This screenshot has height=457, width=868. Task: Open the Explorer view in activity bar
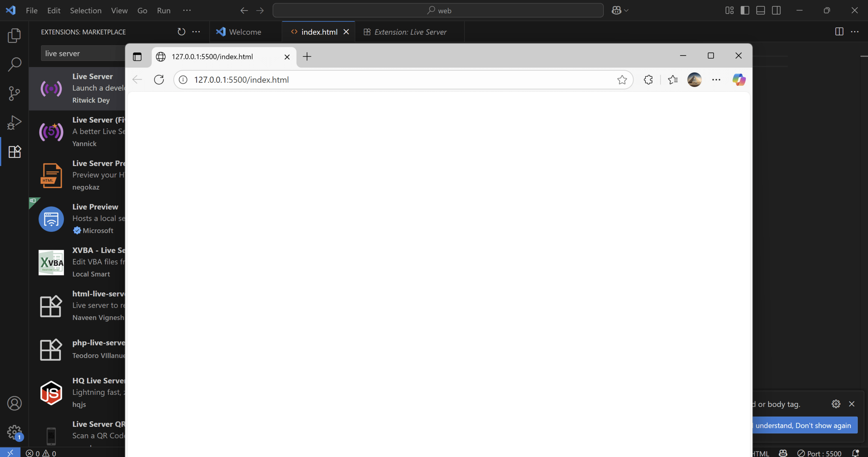(x=14, y=35)
